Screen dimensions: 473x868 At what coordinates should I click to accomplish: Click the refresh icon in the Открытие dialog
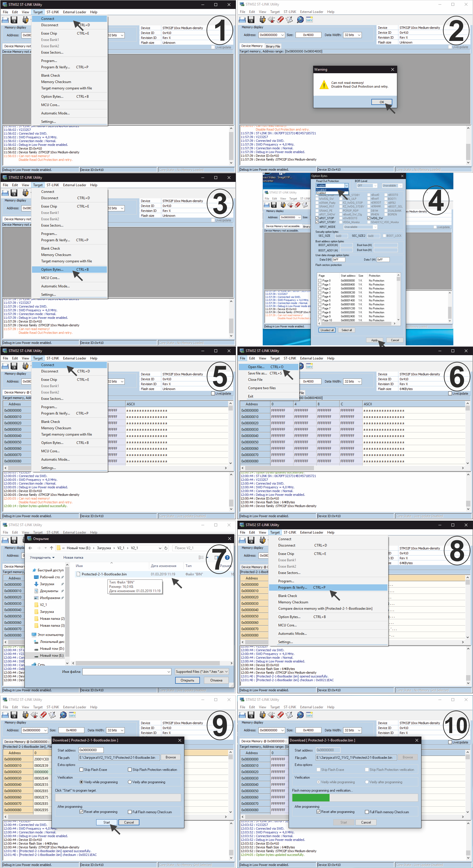click(x=166, y=548)
